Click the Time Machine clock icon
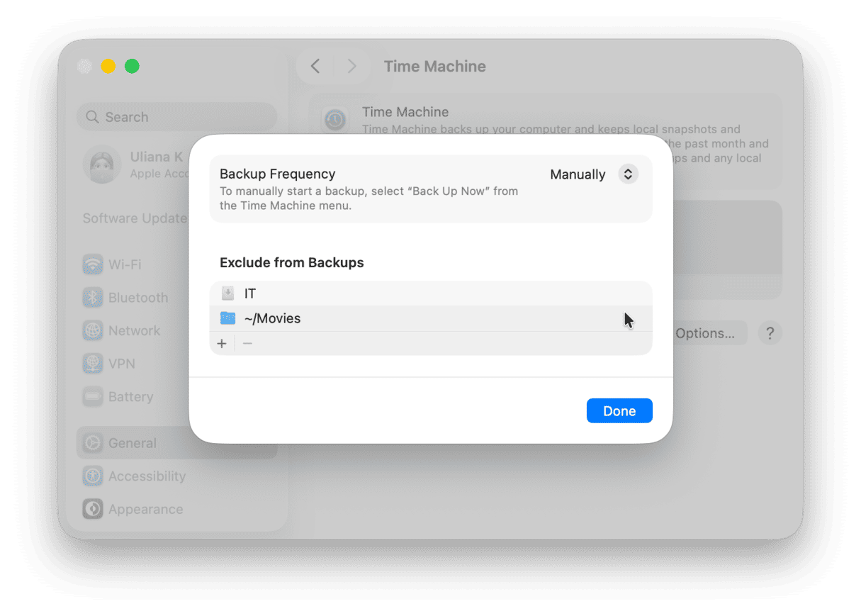The width and height of the screenshot is (861, 616). [334, 119]
